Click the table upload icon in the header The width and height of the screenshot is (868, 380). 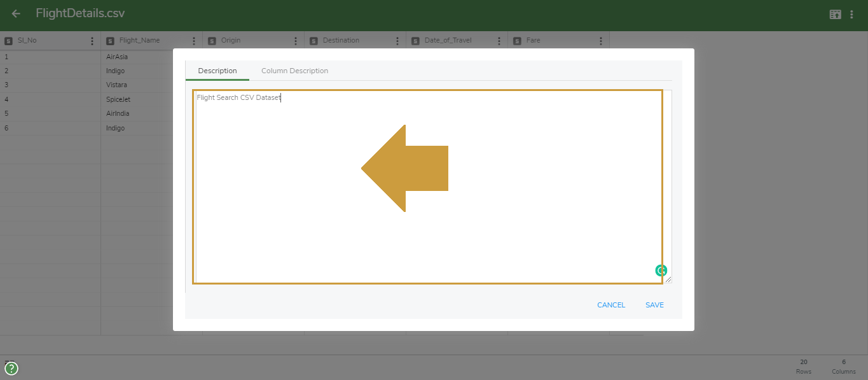[835, 13]
